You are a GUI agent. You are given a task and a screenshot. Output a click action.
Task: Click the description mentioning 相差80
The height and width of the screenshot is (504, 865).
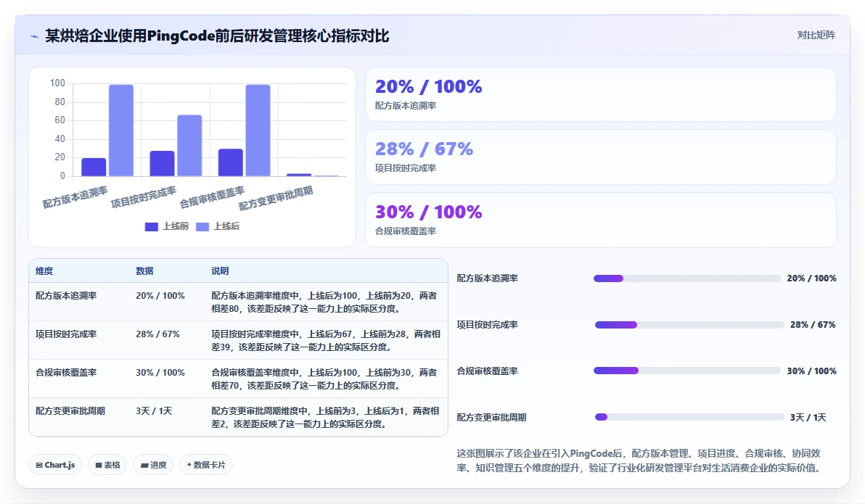tap(324, 302)
